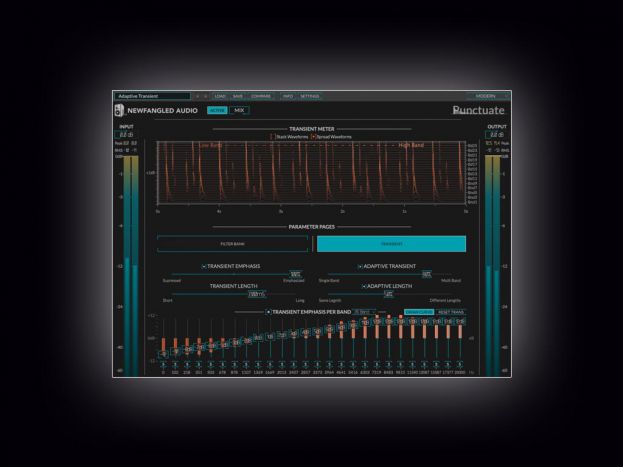The width and height of the screenshot is (623, 467).
Task: Solo the 13087 Hz band
Action: [x=424, y=364]
